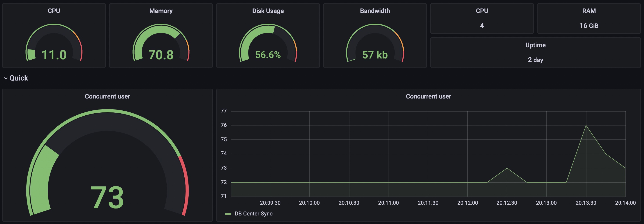The width and height of the screenshot is (644, 224).
Task: Click the 70.8 memory gauge value
Action: [x=161, y=55]
